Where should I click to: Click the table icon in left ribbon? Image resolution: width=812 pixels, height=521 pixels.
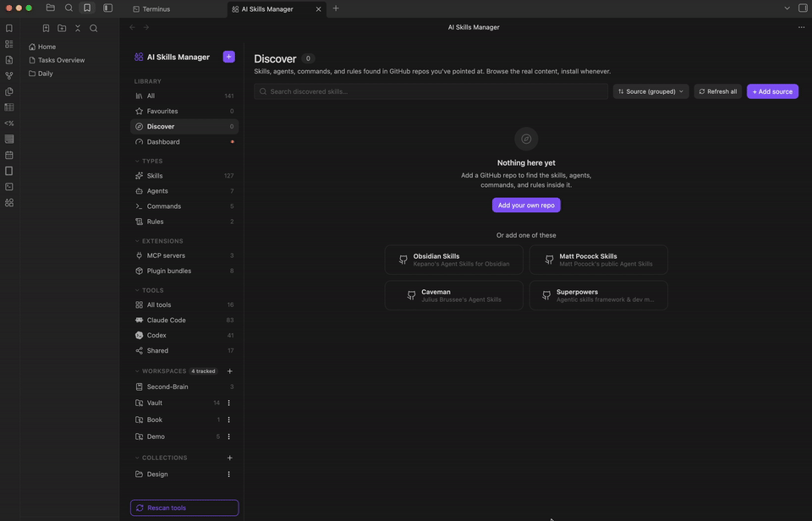[9, 107]
